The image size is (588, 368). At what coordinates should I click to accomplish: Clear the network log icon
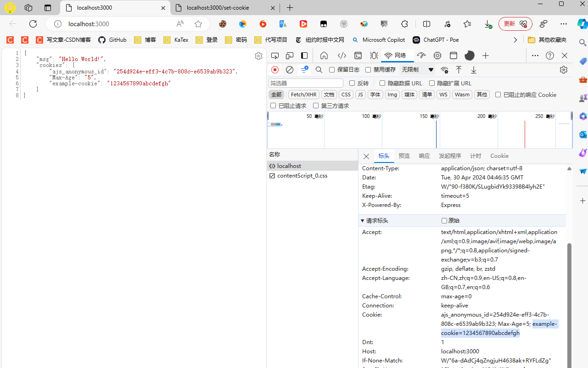point(290,70)
